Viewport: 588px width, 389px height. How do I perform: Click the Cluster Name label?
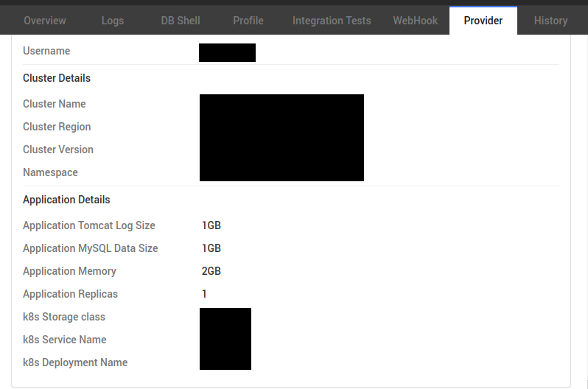click(x=55, y=104)
